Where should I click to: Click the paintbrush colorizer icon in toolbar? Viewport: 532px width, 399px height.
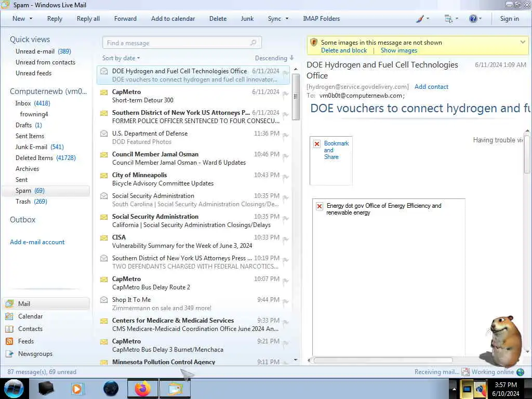point(420,19)
